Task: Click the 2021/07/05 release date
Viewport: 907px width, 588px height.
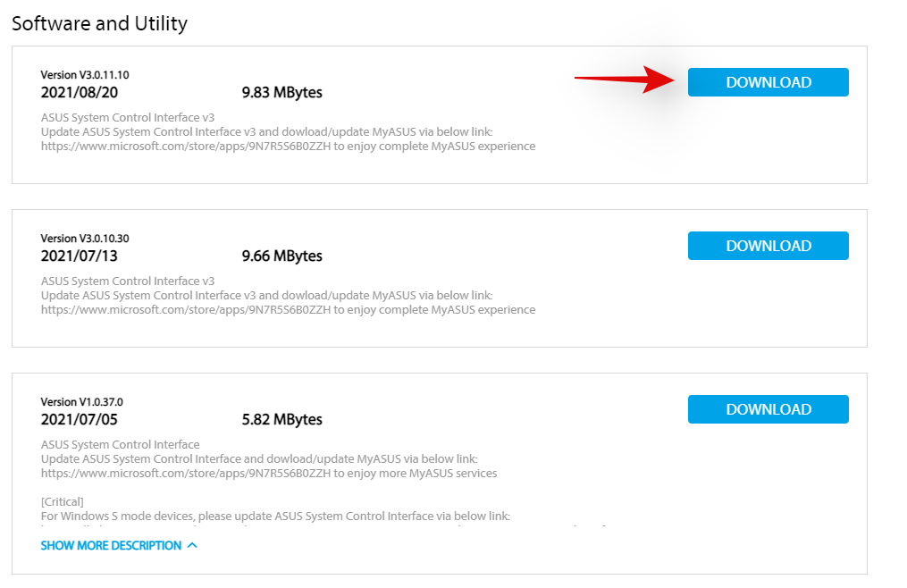Action: [x=78, y=419]
